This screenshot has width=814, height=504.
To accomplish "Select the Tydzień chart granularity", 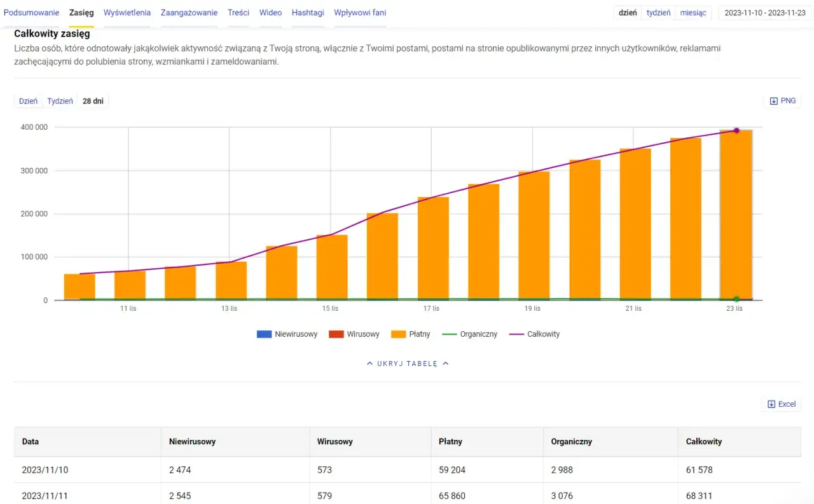I will click(60, 101).
